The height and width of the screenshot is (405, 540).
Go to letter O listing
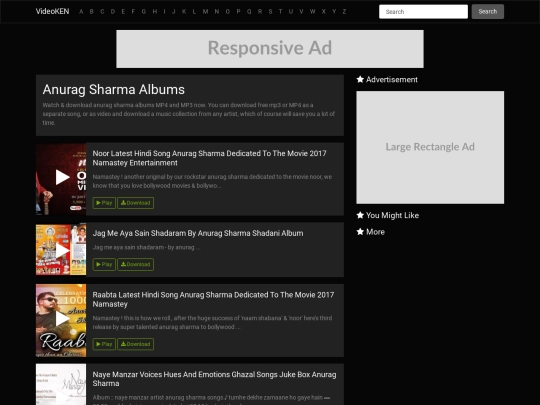point(228,11)
